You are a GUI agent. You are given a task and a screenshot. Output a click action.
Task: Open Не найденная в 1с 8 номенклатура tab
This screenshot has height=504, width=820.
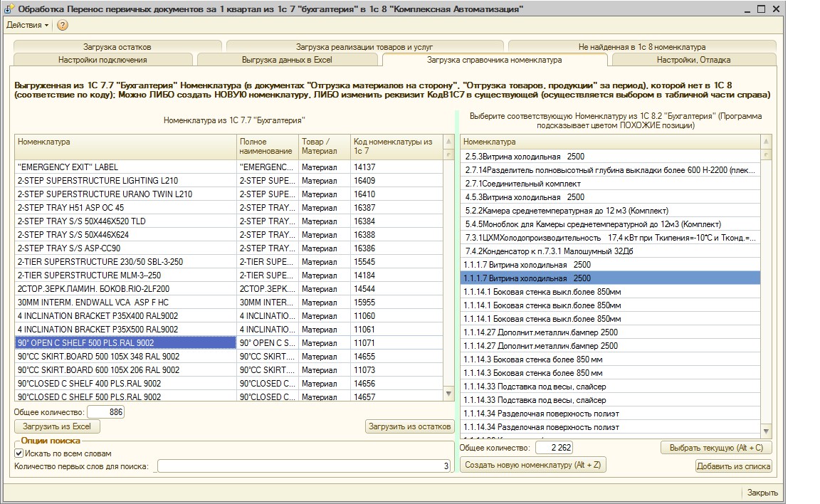click(x=641, y=46)
